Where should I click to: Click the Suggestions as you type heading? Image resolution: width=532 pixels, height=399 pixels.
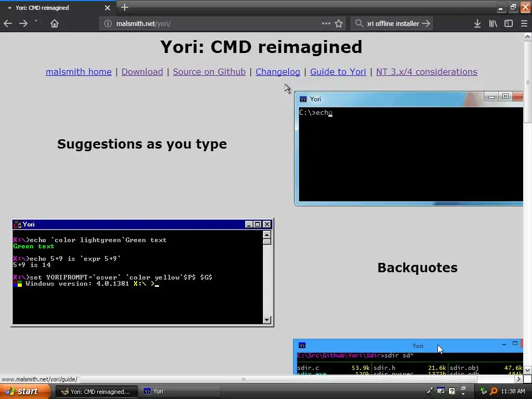tap(142, 144)
